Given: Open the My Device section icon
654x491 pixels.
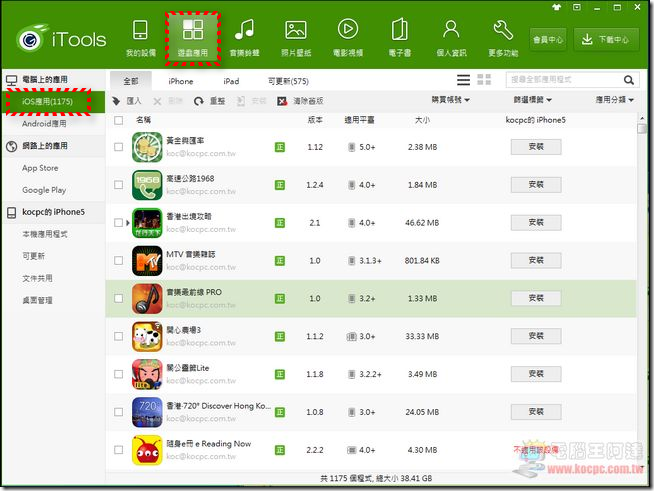Looking at the screenshot, I should [x=141, y=30].
